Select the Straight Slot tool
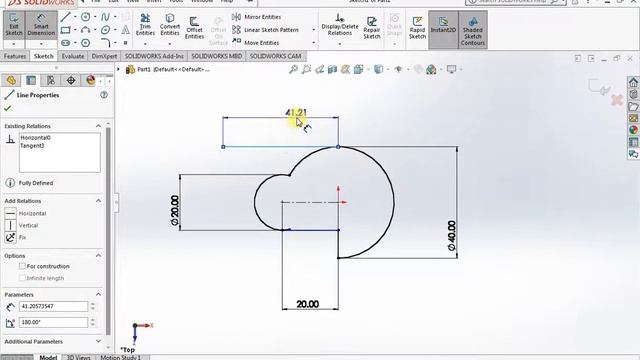The width and height of the screenshot is (640, 360). (65, 42)
